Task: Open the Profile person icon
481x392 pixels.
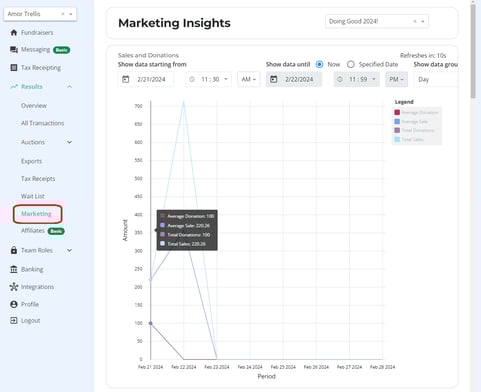Action: click(14, 304)
